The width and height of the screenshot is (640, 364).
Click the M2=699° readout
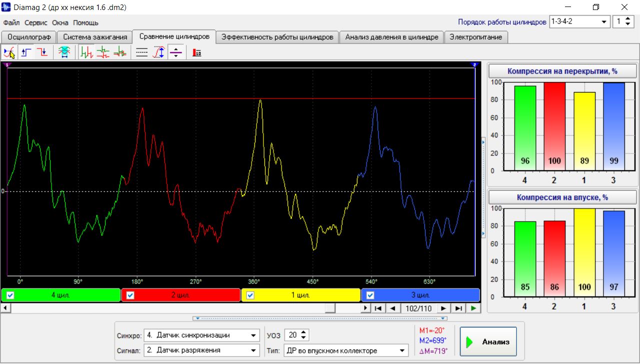coord(433,340)
